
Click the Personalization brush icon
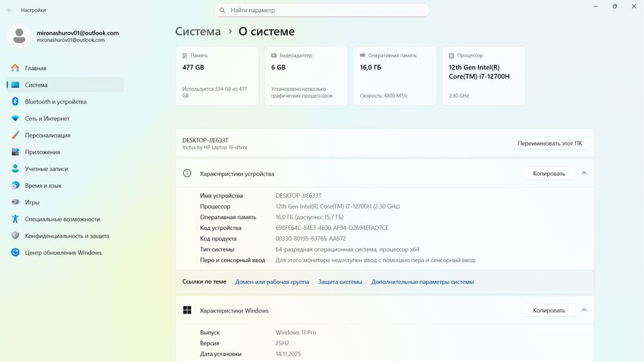15,135
